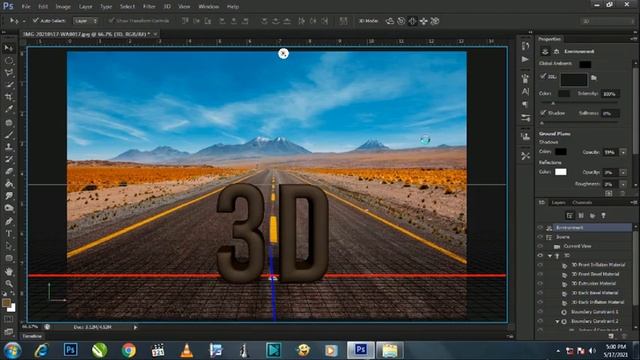
Task: Filter 3D panel by lights
Action: pyautogui.click(x=603, y=216)
